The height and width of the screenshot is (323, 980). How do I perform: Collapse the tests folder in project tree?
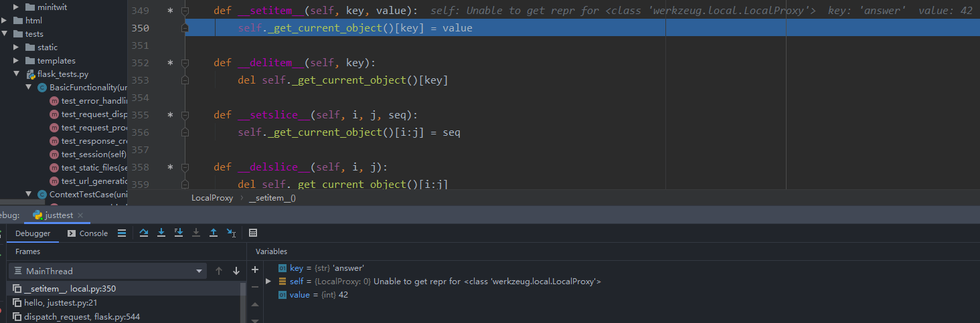(5, 33)
